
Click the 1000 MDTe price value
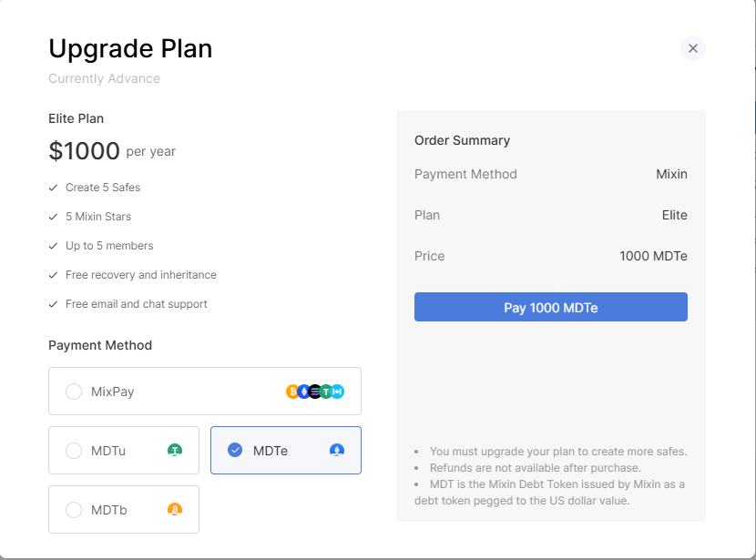[x=653, y=256]
